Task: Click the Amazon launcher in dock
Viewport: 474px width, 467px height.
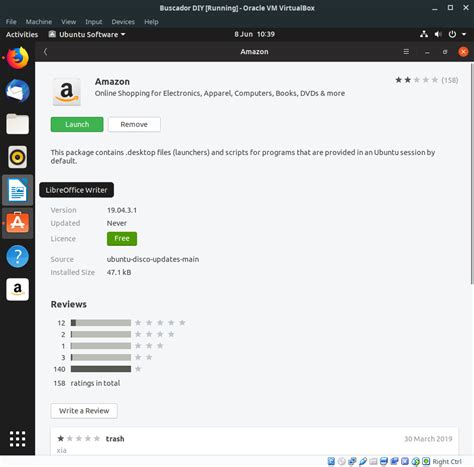Action: coord(18,289)
